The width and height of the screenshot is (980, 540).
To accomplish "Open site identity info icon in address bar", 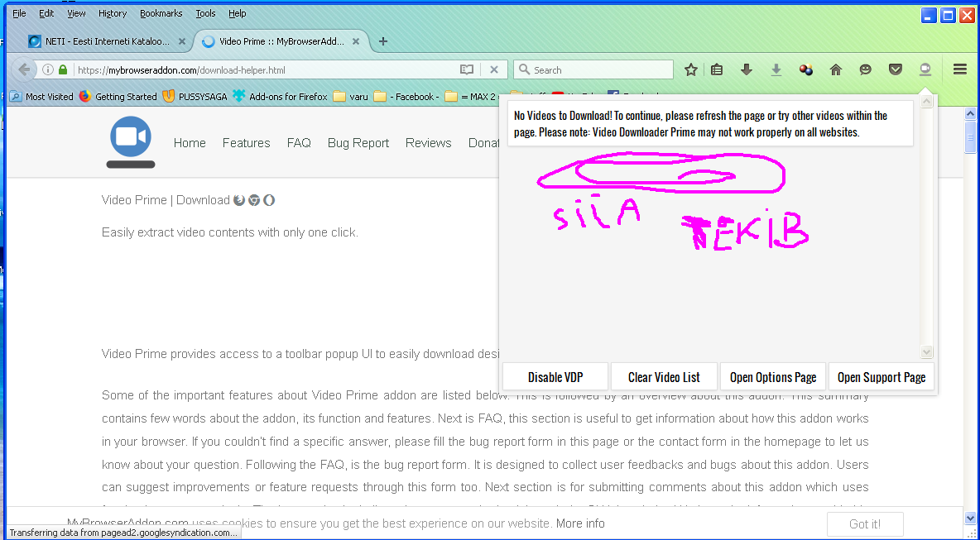I will (x=47, y=70).
